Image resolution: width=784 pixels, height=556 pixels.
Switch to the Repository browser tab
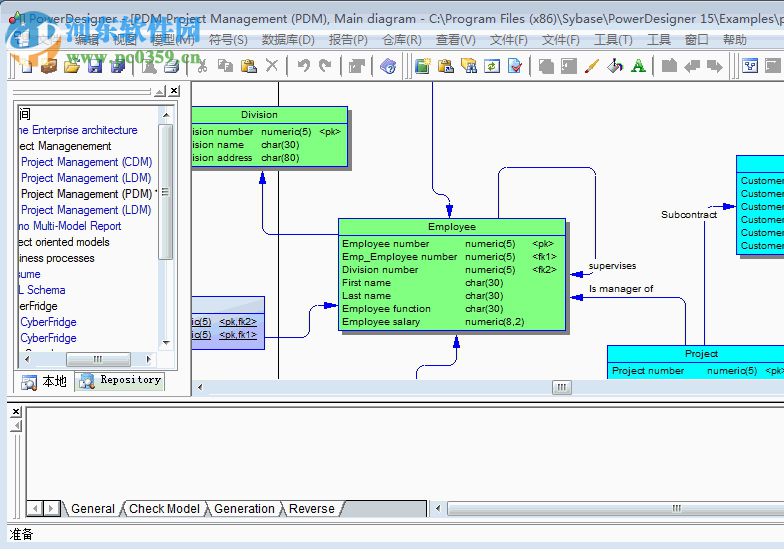[x=121, y=381]
